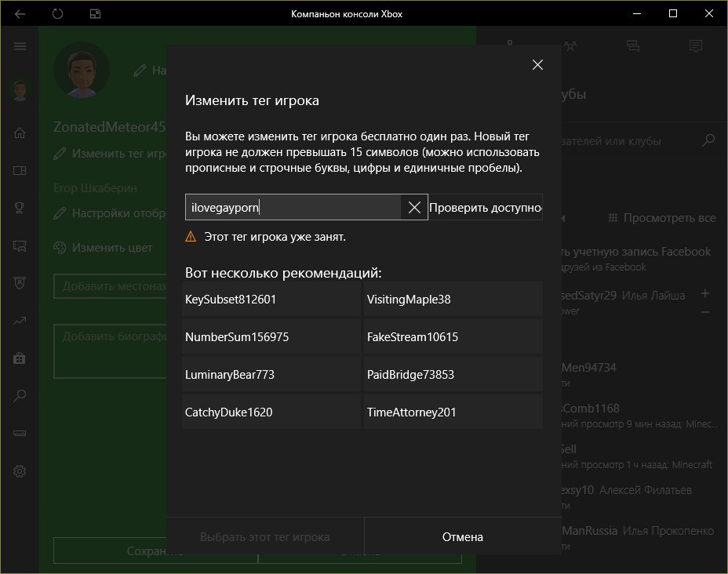Click Настройки отображения link behind dialog
The image size is (728, 574).
(110, 213)
